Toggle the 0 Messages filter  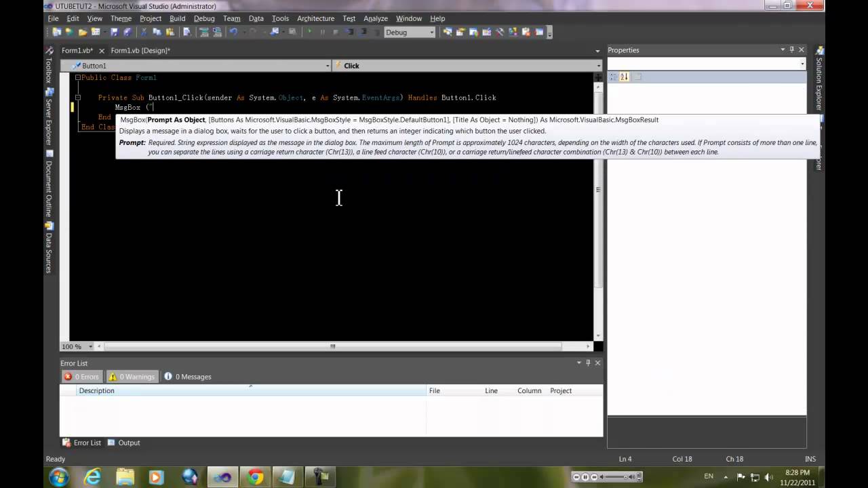click(188, 377)
